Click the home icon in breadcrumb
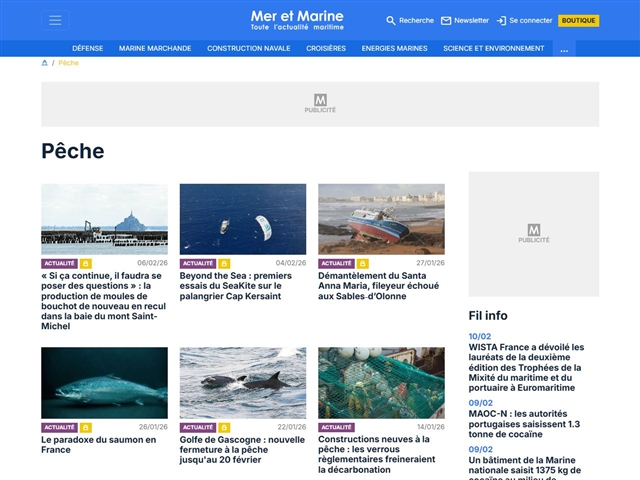Screen dimensions: 640x480 tap(44, 62)
